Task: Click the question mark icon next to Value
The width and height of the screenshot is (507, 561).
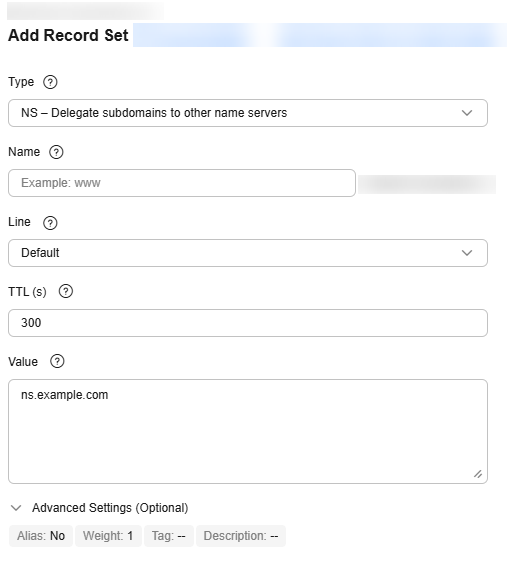Action: (57, 361)
